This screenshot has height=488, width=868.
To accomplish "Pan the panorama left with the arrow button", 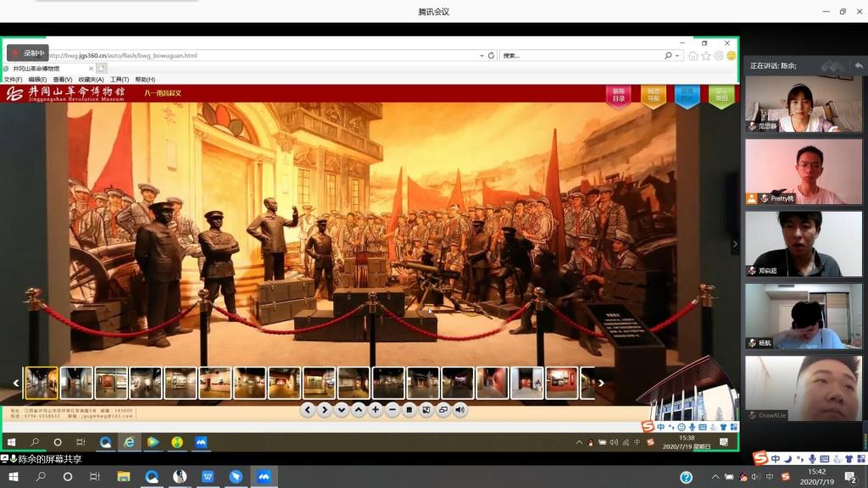I will click(x=308, y=410).
